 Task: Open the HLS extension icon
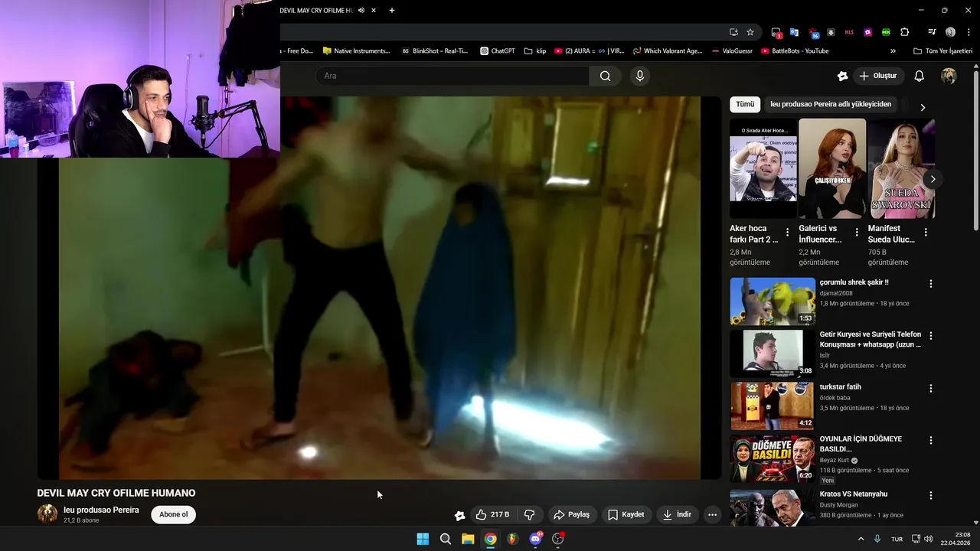[x=849, y=32]
